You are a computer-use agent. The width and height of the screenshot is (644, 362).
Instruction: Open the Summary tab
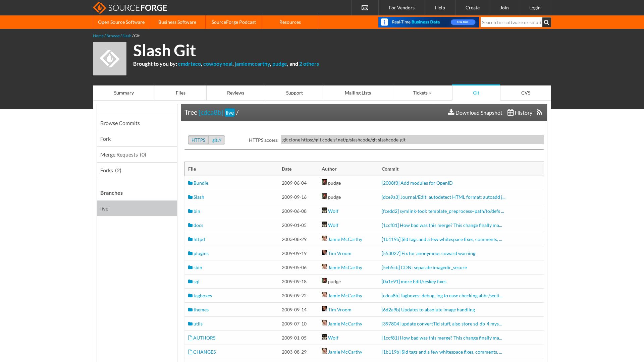pyautogui.click(x=124, y=93)
